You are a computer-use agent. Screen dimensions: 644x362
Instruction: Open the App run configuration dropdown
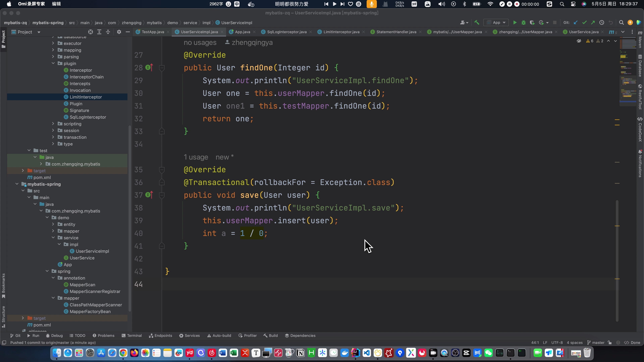[x=496, y=23]
